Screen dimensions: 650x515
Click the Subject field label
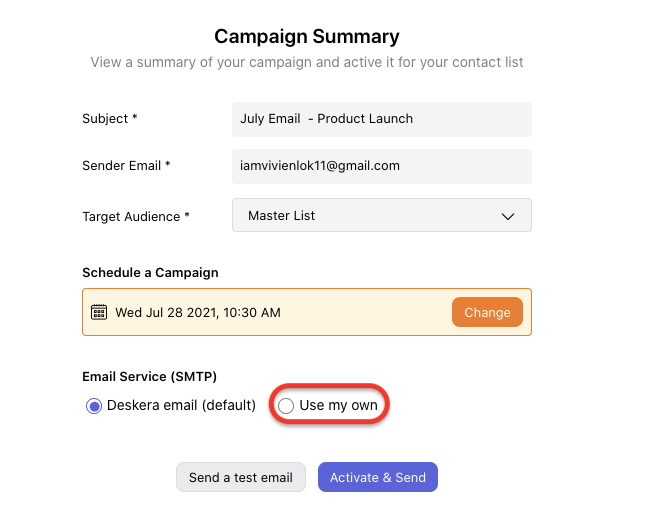click(x=109, y=119)
